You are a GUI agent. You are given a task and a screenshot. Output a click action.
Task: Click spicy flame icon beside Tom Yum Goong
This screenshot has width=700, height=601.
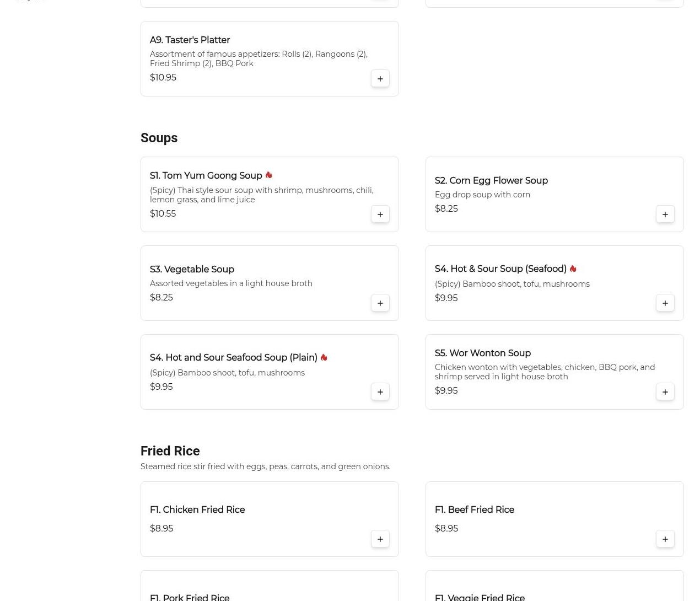tap(268, 175)
